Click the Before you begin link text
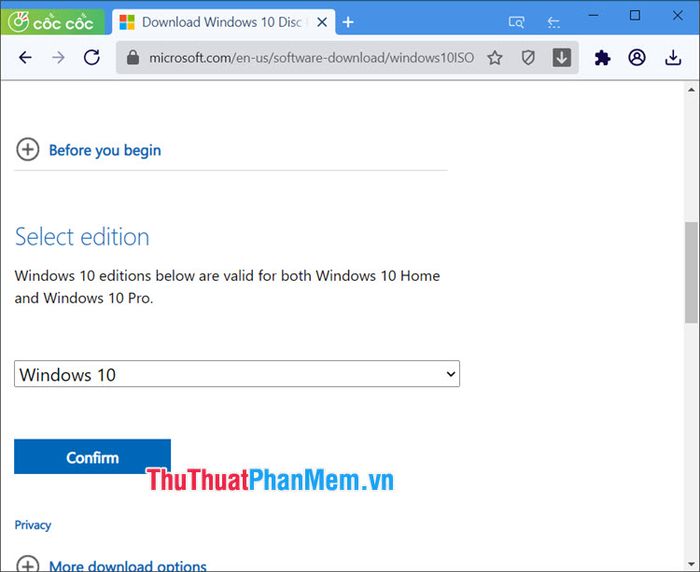 (x=105, y=150)
